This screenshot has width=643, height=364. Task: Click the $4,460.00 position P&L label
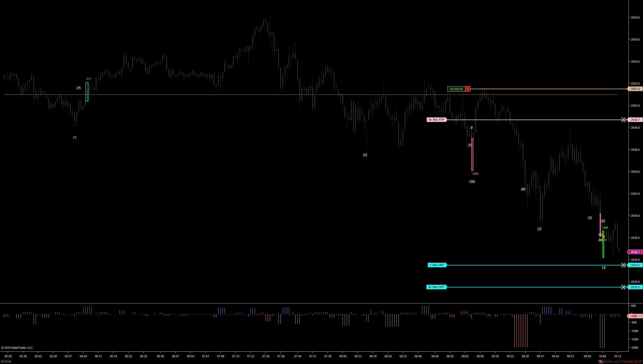(x=456, y=89)
